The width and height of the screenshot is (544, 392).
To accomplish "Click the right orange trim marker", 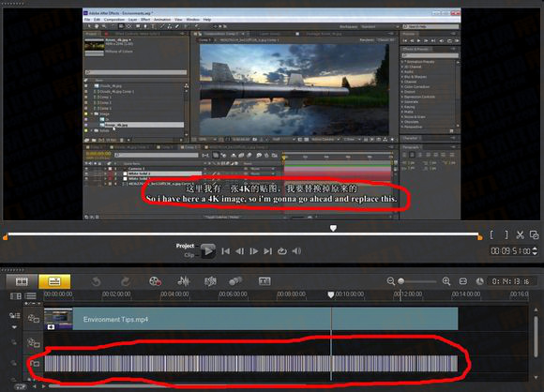I will 480,237.
